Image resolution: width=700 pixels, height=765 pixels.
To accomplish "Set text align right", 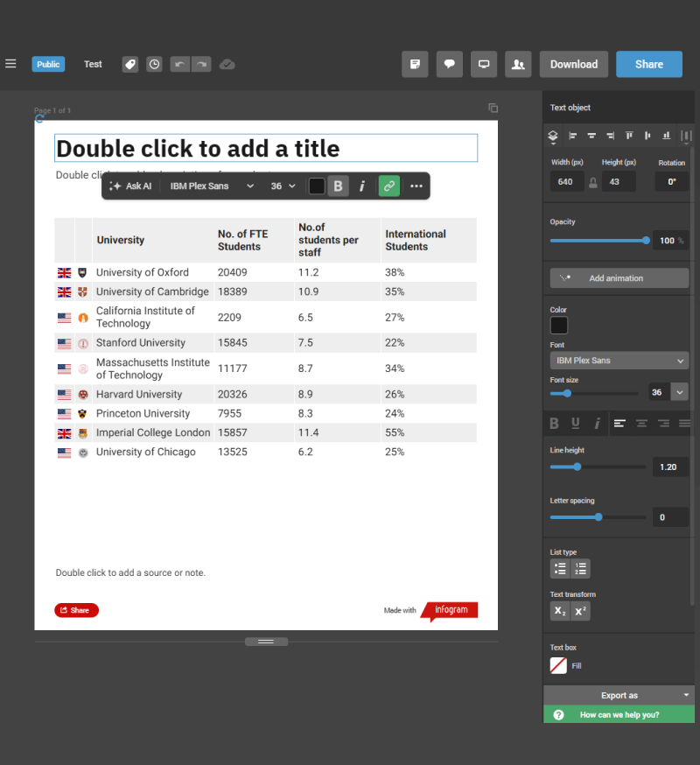I will pos(663,424).
